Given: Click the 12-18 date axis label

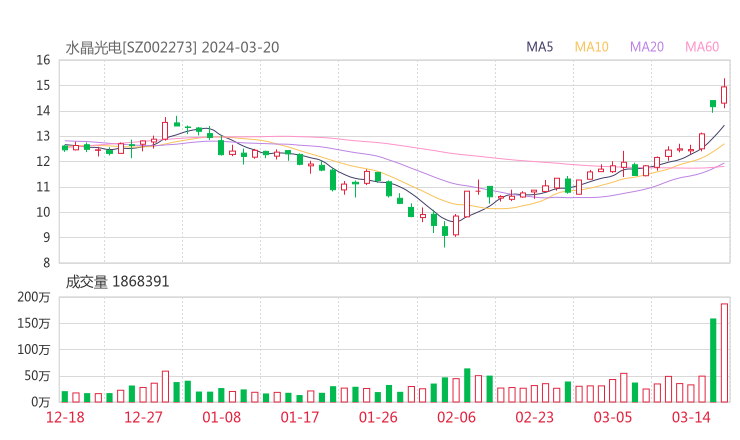Looking at the screenshot, I should pos(65,417).
